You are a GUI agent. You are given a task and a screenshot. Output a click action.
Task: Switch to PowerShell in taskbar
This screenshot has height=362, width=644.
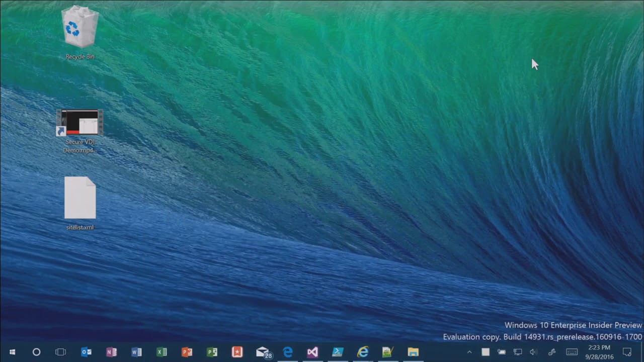[338, 352]
